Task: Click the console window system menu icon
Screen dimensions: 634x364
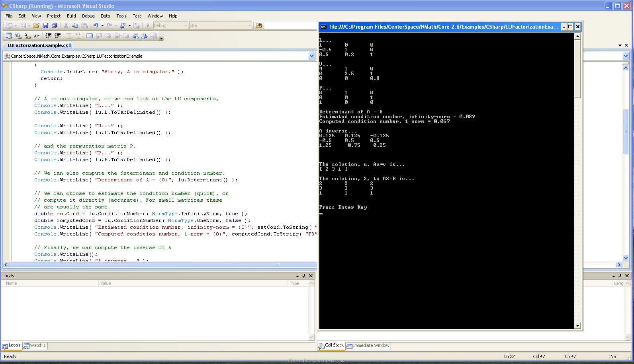Action: click(x=323, y=27)
